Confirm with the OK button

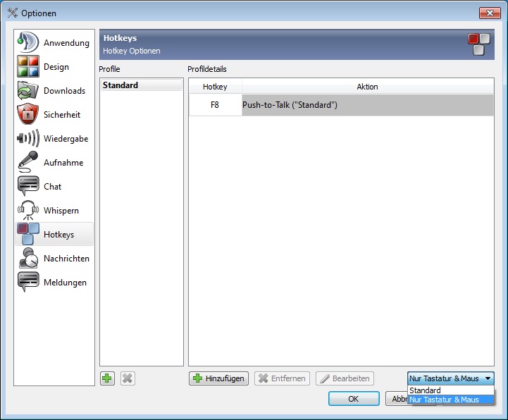tap(354, 399)
